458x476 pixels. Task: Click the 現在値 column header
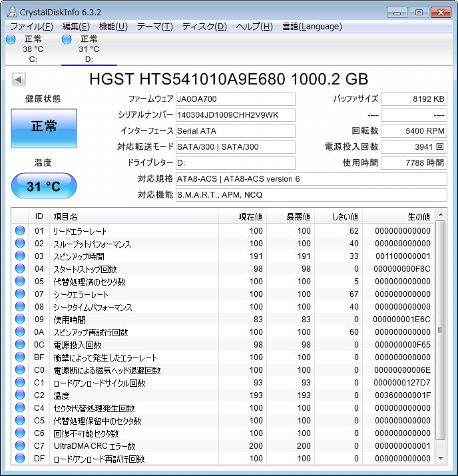(x=243, y=216)
